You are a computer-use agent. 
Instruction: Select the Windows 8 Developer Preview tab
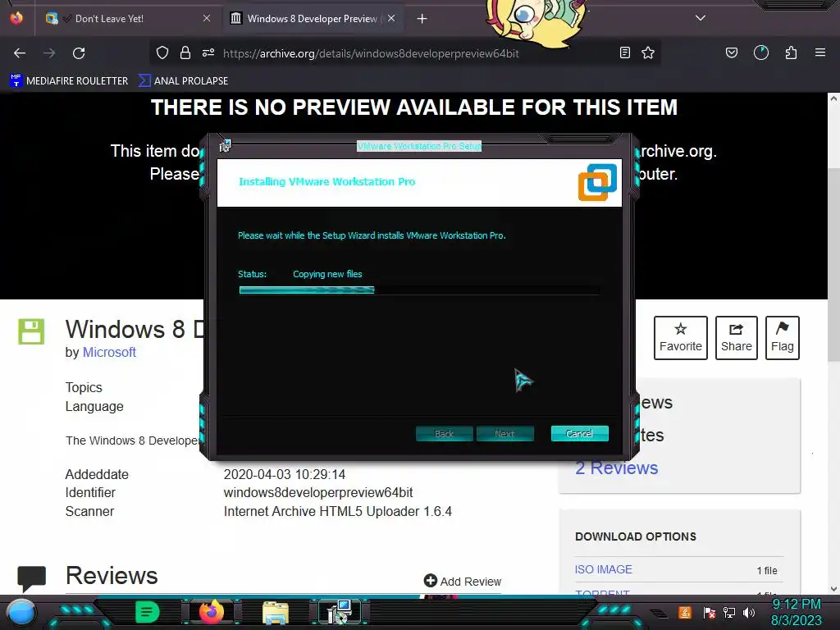pyautogui.click(x=313, y=19)
